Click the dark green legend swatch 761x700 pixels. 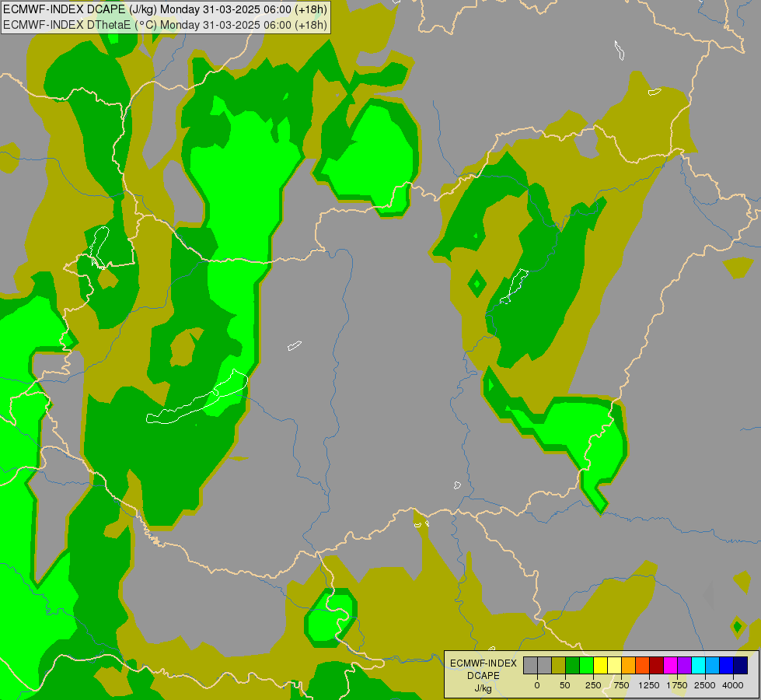click(572, 666)
